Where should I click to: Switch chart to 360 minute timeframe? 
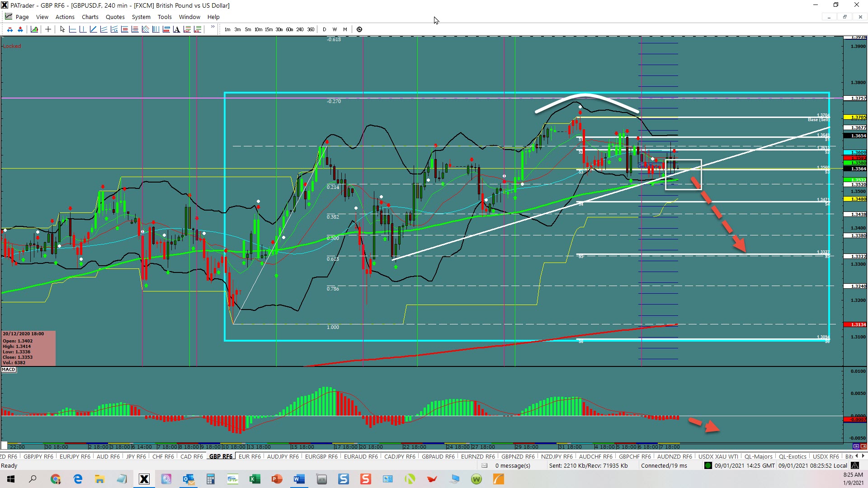[x=311, y=29]
